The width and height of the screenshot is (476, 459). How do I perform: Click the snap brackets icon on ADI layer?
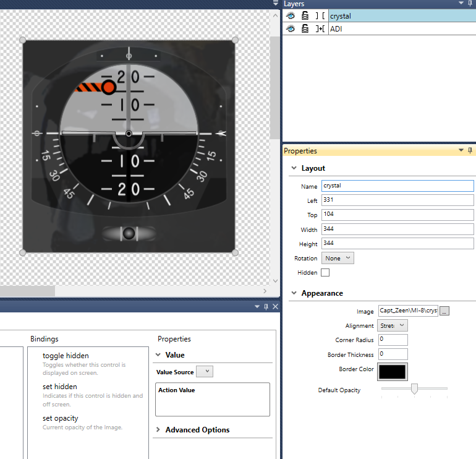[320, 29]
